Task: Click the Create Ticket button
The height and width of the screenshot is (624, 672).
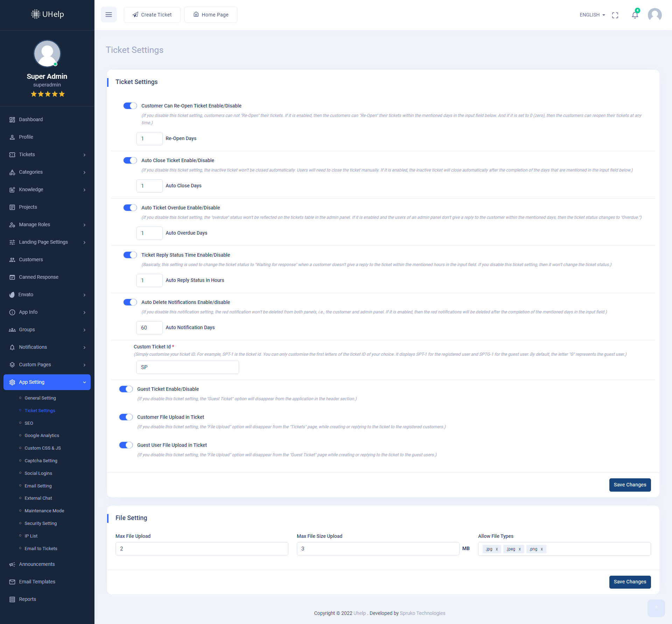Action: 152,15
